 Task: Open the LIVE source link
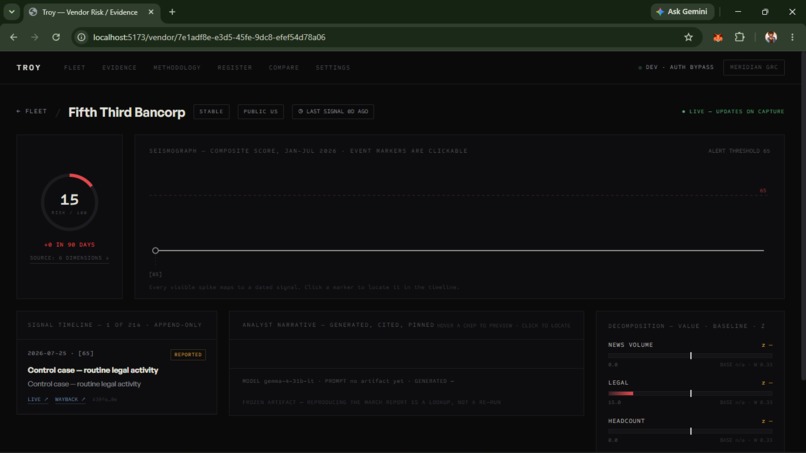coord(38,400)
